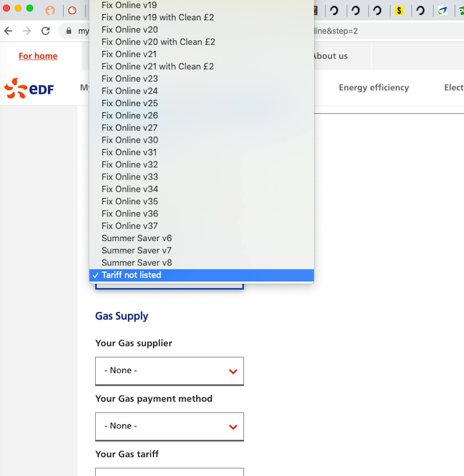Viewport: 464px width, 476px height.
Task: Switch to the blue swoosh browser tab
Action: [x=442, y=10]
